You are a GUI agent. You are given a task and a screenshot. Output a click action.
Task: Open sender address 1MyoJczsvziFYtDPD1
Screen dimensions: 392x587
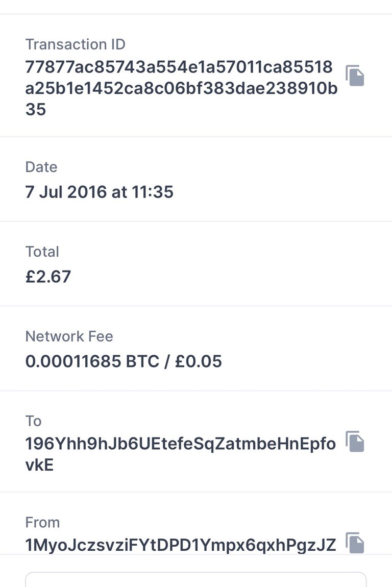(x=181, y=545)
